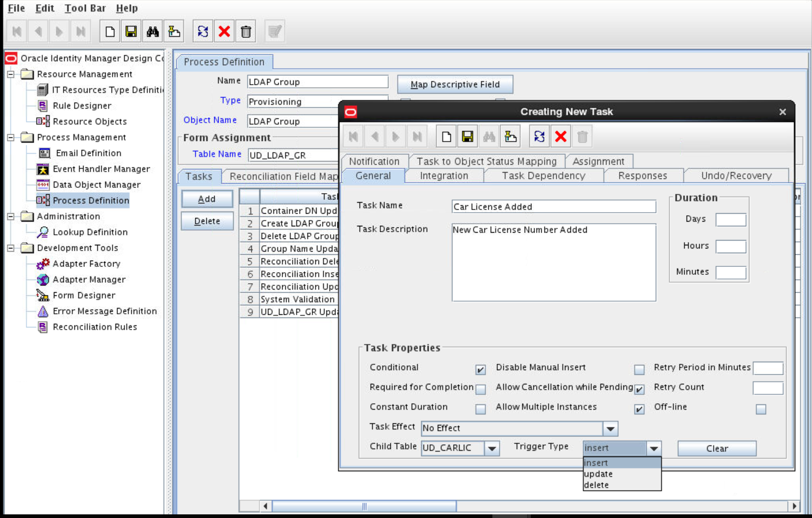
Task: Click the notes icon in main toolbar
Action: [275, 32]
